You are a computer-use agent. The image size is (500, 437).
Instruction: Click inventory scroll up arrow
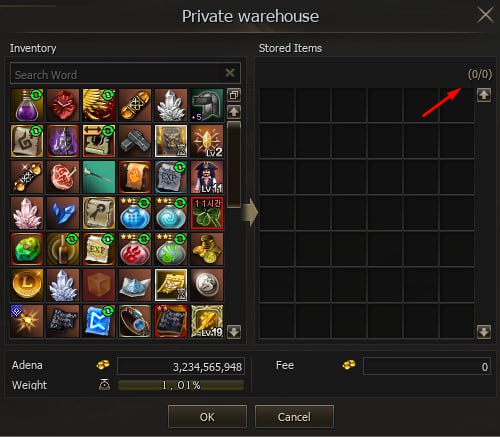tap(234, 112)
